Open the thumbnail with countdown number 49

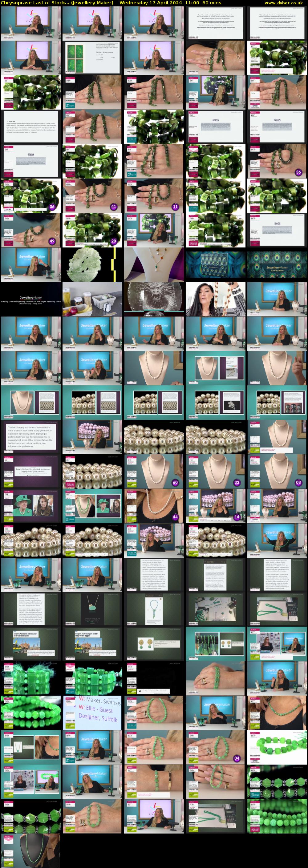tap(31, 230)
